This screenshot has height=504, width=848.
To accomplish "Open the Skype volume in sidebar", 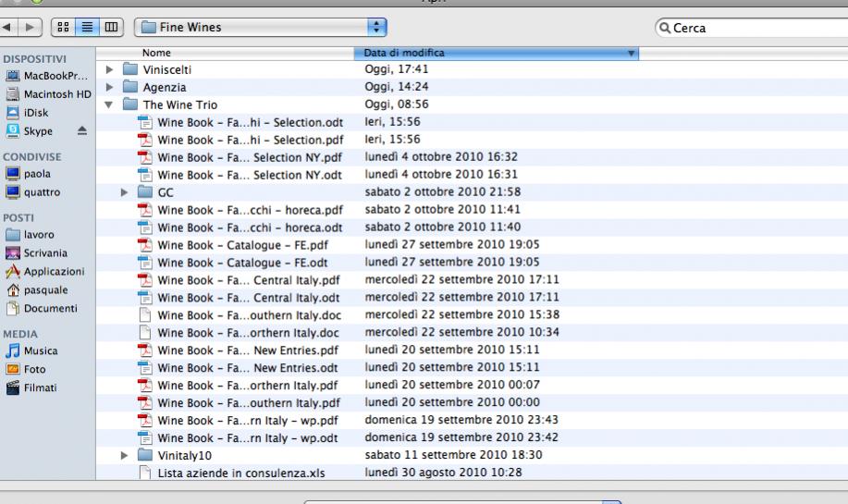I will (x=30, y=131).
